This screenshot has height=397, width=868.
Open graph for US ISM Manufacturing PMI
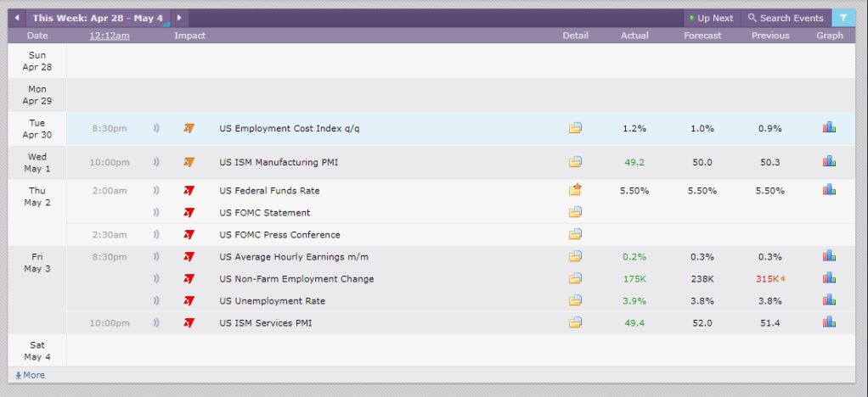coord(829,161)
